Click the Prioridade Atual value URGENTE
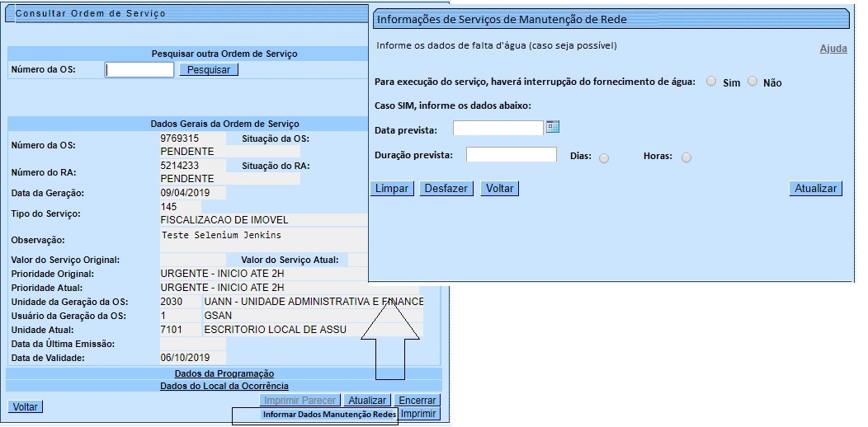The width and height of the screenshot is (868, 427). click(222, 288)
